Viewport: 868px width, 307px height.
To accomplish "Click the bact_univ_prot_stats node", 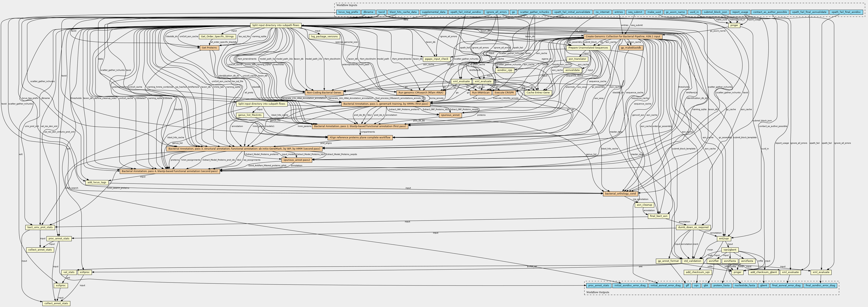I will point(40,227).
